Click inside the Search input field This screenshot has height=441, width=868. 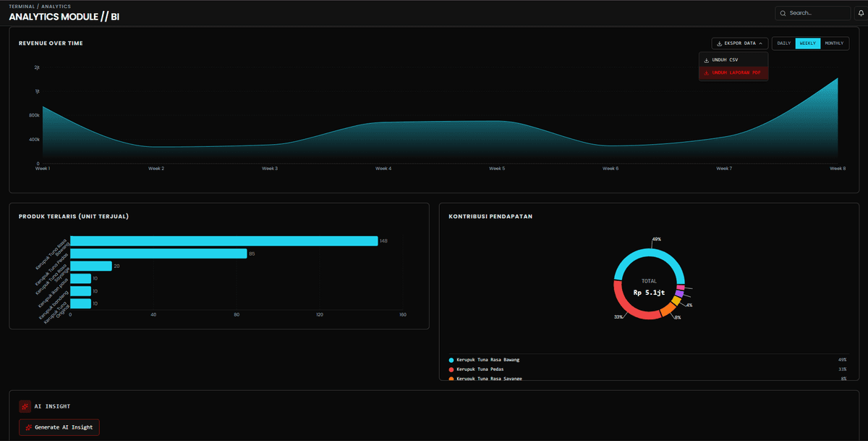tap(817, 13)
